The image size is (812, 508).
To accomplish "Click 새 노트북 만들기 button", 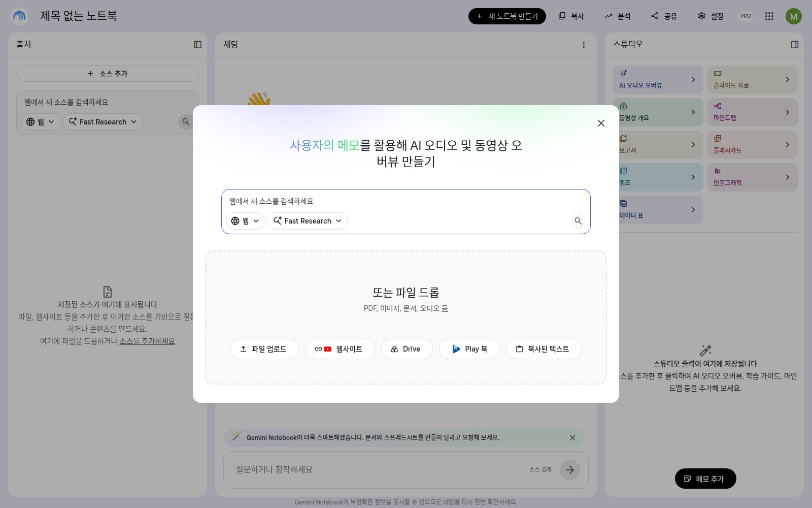I will click(507, 16).
